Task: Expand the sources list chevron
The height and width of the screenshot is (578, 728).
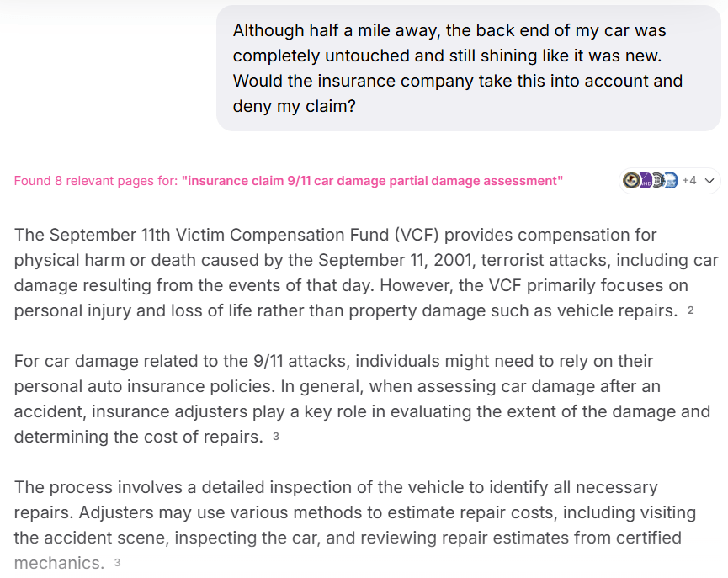Action: tap(709, 180)
